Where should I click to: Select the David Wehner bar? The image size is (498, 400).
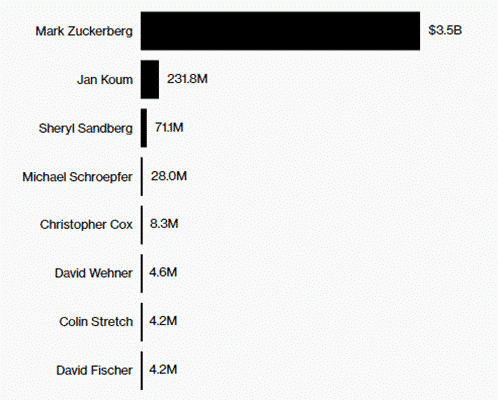[x=142, y=273]
